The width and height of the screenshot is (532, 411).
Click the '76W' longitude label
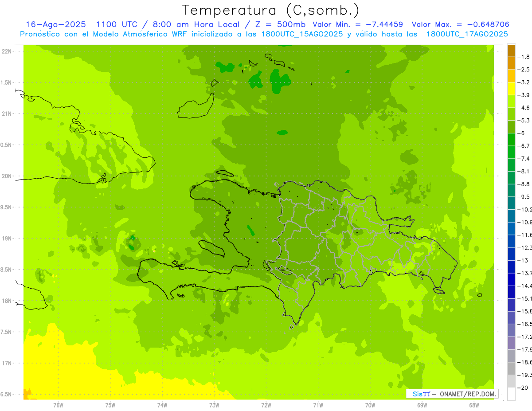click(x=58, y=405)
